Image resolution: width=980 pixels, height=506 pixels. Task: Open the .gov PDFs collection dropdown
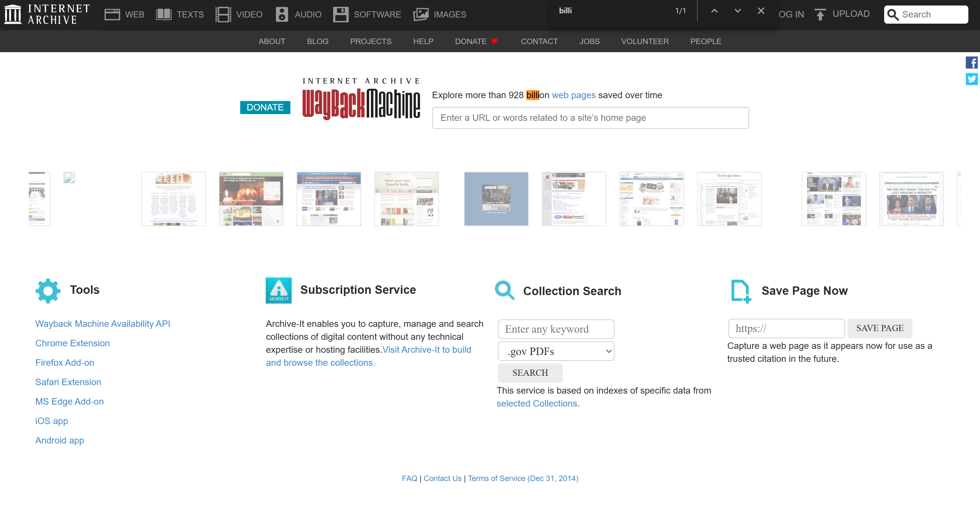coord(556,351)
